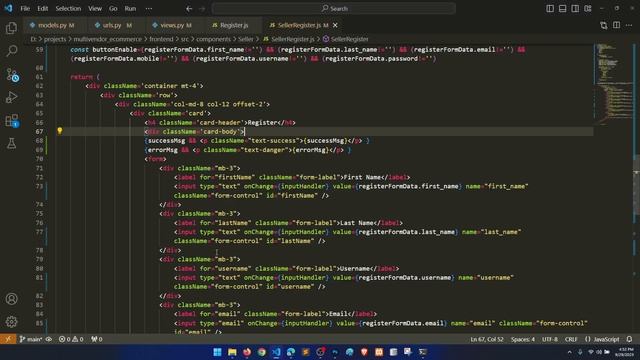Click line number 73 in the gutter
Viewport: 640px width, 360px height.
click(x=39, y=186)
